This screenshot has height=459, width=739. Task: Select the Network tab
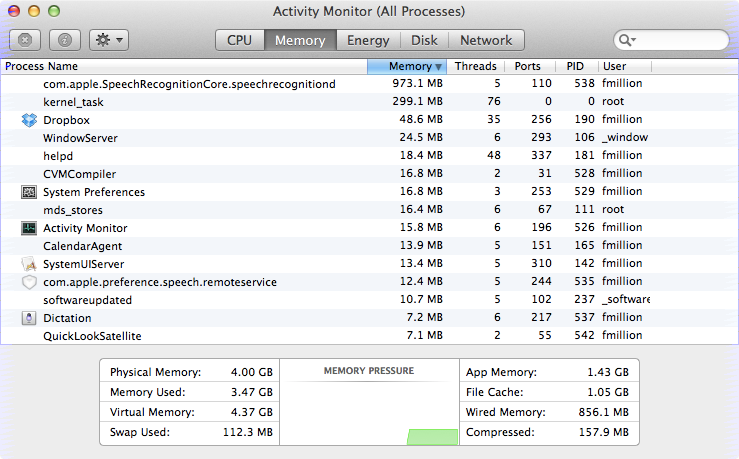(x=486, y=40)
